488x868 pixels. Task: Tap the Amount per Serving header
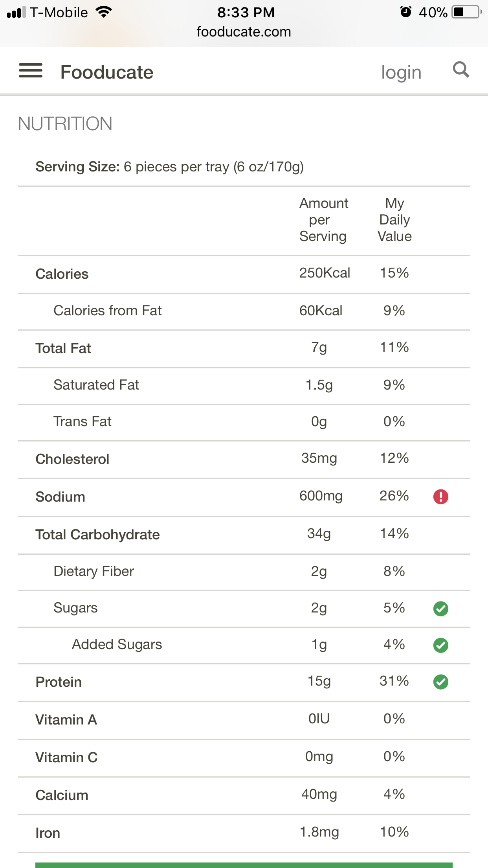pyautogui.click(x=324, y=220)
